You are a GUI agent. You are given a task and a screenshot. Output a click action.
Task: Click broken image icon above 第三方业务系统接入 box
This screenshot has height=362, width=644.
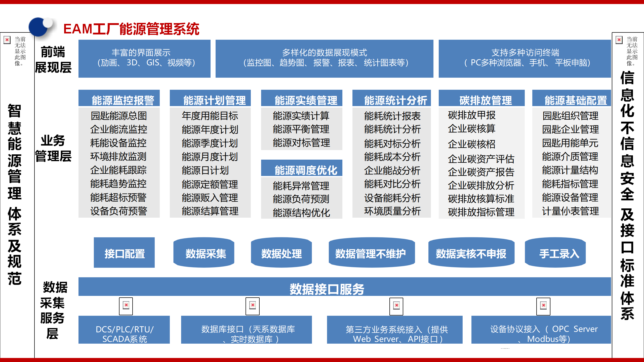tap(396, 306)
